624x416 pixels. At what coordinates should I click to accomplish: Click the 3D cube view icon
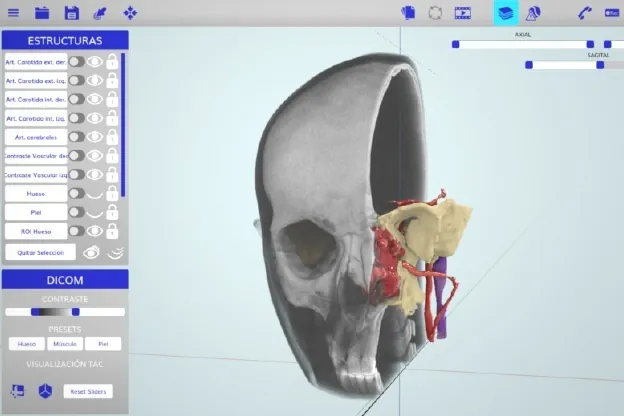pos(44,391)
